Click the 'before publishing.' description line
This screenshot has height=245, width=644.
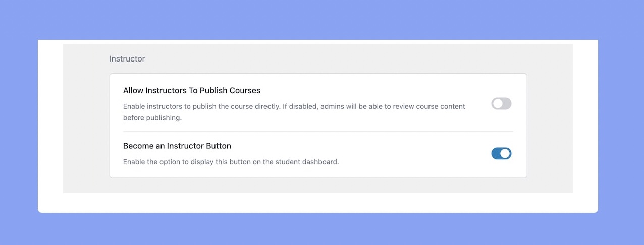click(152, 118)
